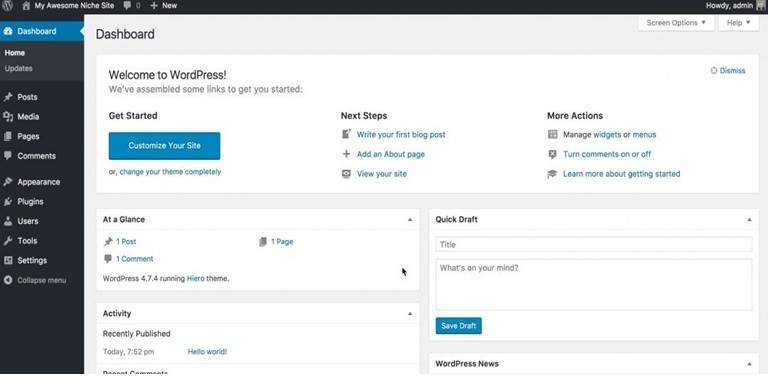Viewport: 768px width, 384px height.
Task: Follow the Add an About page link
Action: 391,154
